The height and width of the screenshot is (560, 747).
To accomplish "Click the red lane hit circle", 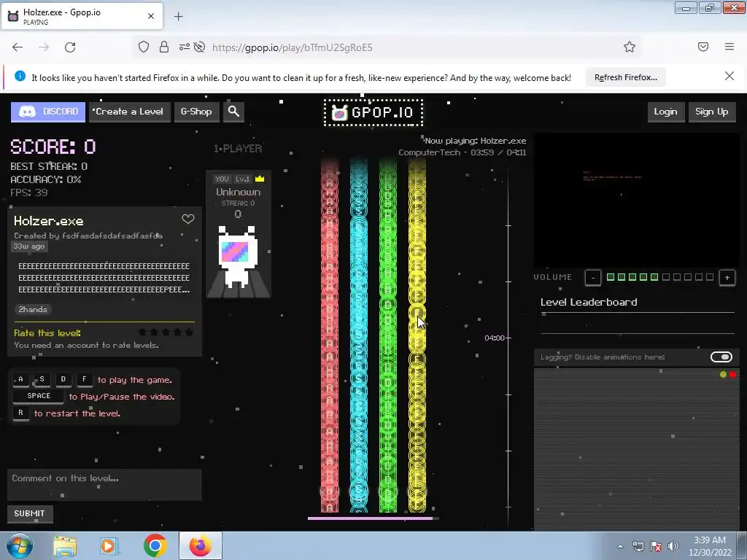I will 330,491.
